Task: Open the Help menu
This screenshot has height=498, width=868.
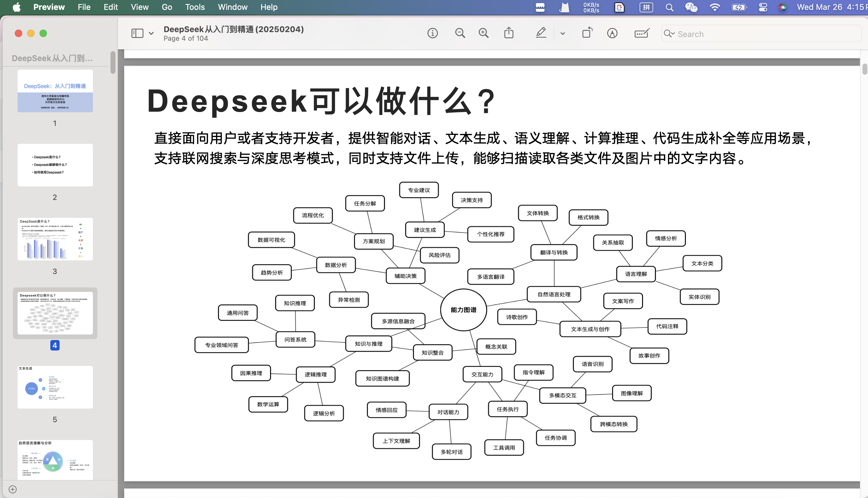Action: click(x=269, y=7)
